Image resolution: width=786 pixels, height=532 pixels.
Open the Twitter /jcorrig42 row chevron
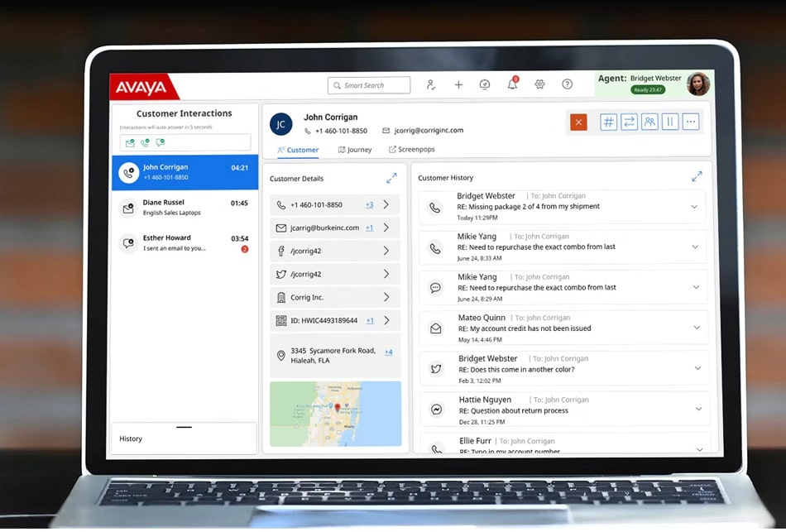386,274
